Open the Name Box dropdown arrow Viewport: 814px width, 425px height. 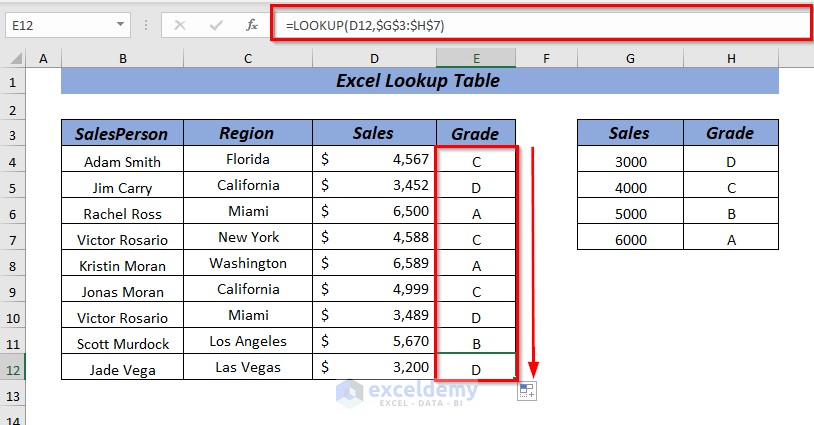coord(120,25)
